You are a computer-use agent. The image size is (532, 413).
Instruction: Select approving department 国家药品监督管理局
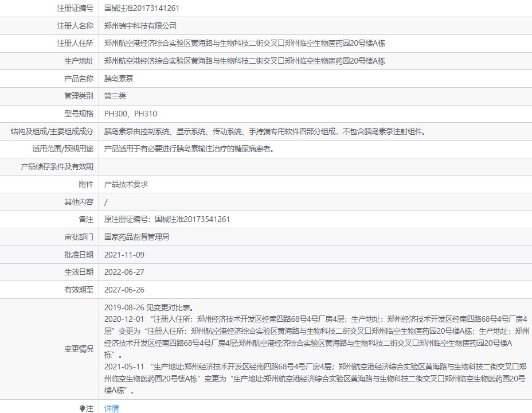(x=137, y=237)
